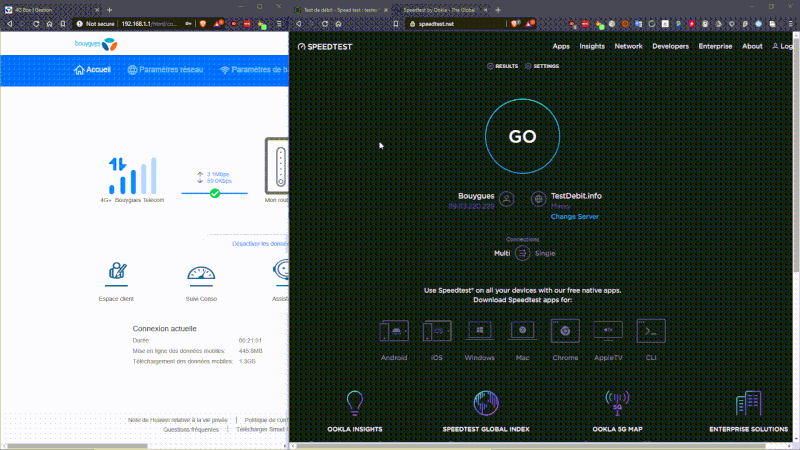Open the Apps menu on Speedtest

(x=561, y=46)
